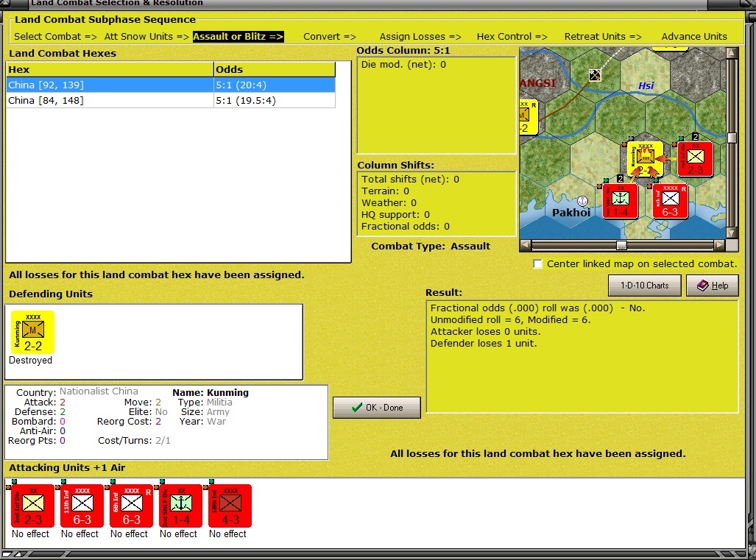This screenshot has height=560, width=756.
Task: Click map scroll down arrow
Action: point(732,233)
